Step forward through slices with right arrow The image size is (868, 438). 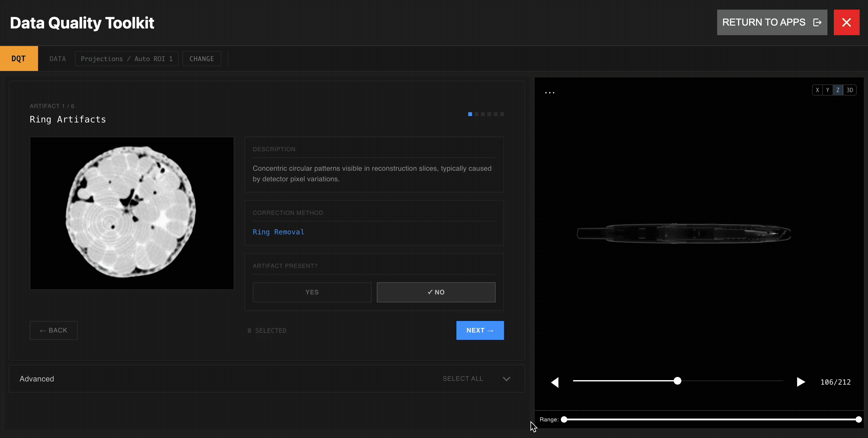[x=801, y=382]
